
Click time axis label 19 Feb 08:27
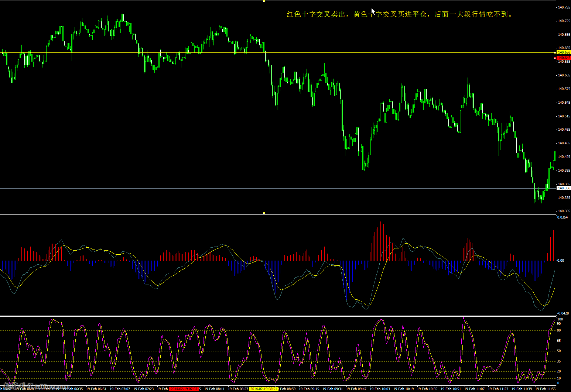pyautogui.click(x=238, y=389)
